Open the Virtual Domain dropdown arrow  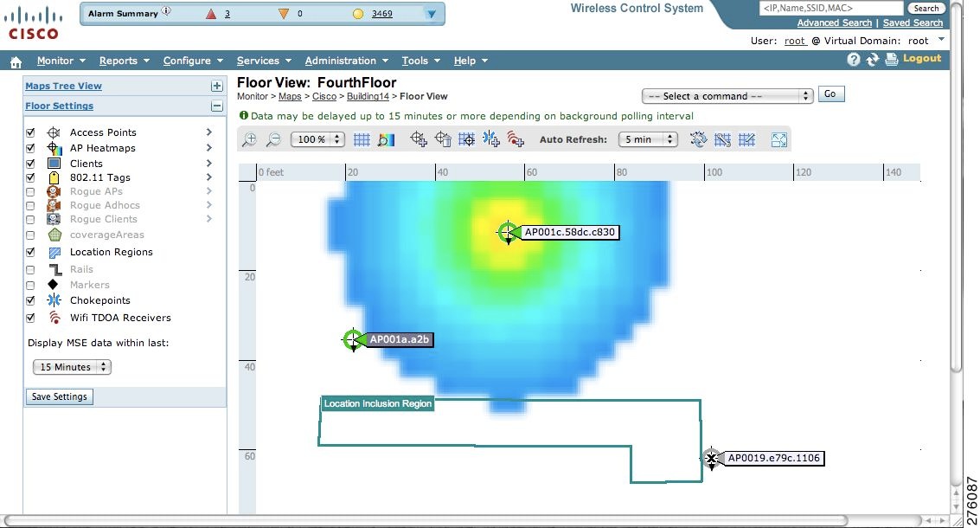[941, 40]
